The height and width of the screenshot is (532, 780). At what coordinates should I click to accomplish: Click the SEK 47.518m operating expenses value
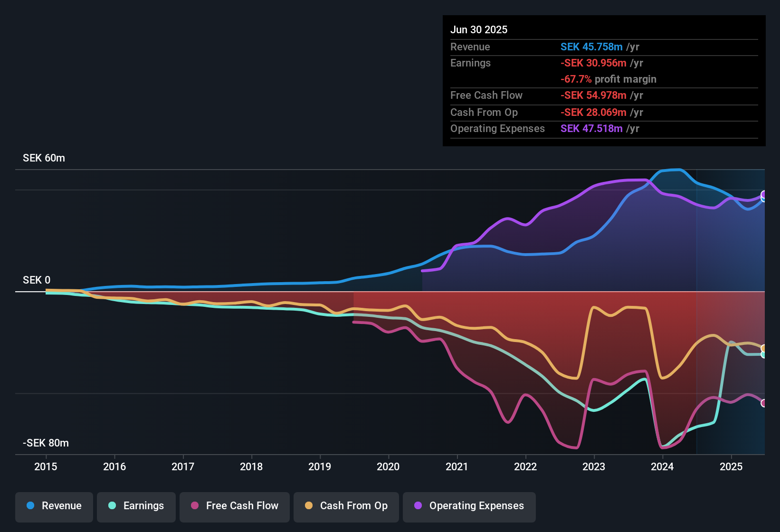point(591,128)
